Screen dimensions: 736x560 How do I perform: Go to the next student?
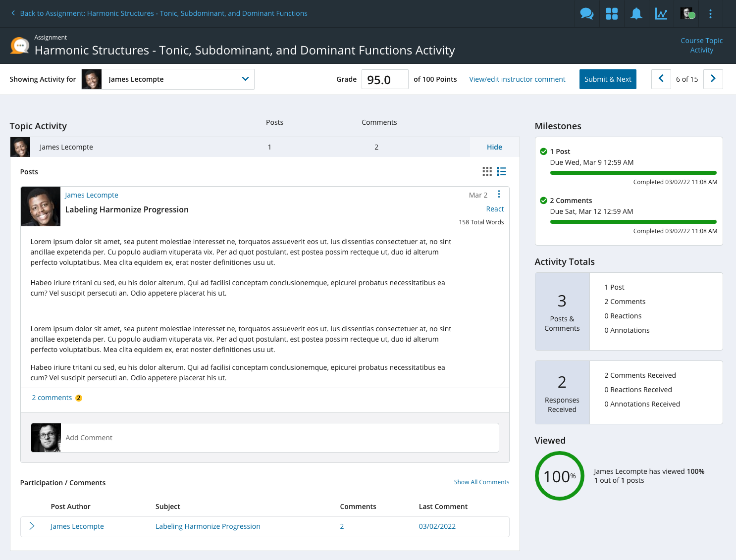713,79
